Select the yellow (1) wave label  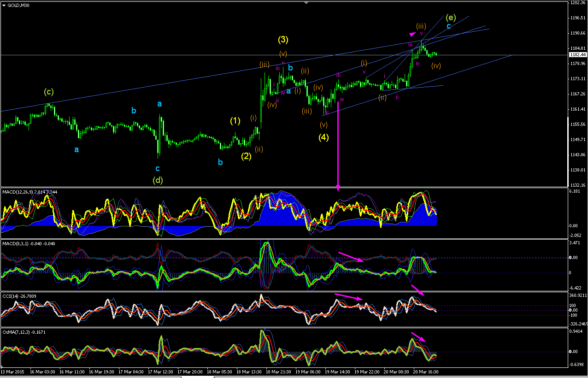coord(235,121)
